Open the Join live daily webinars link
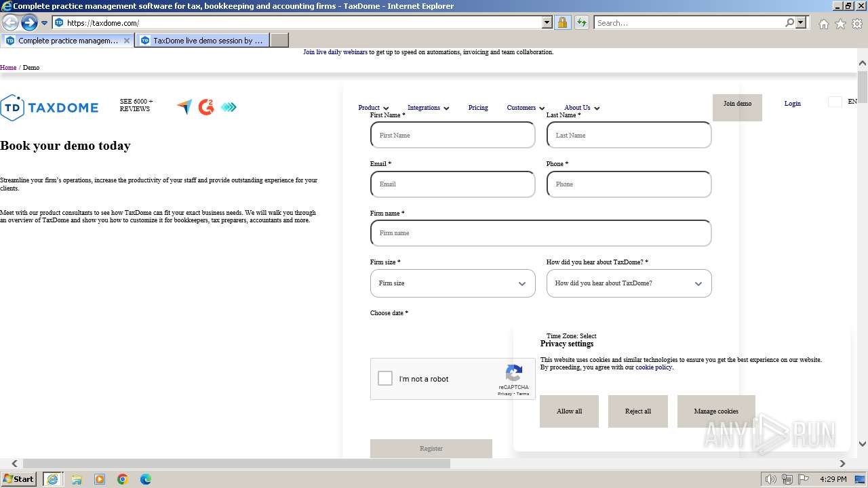 coord(335,52)
